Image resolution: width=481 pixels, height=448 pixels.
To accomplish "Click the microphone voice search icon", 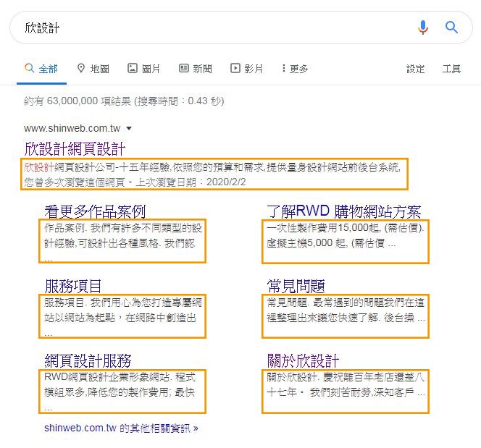I will [x=423, y=28].
